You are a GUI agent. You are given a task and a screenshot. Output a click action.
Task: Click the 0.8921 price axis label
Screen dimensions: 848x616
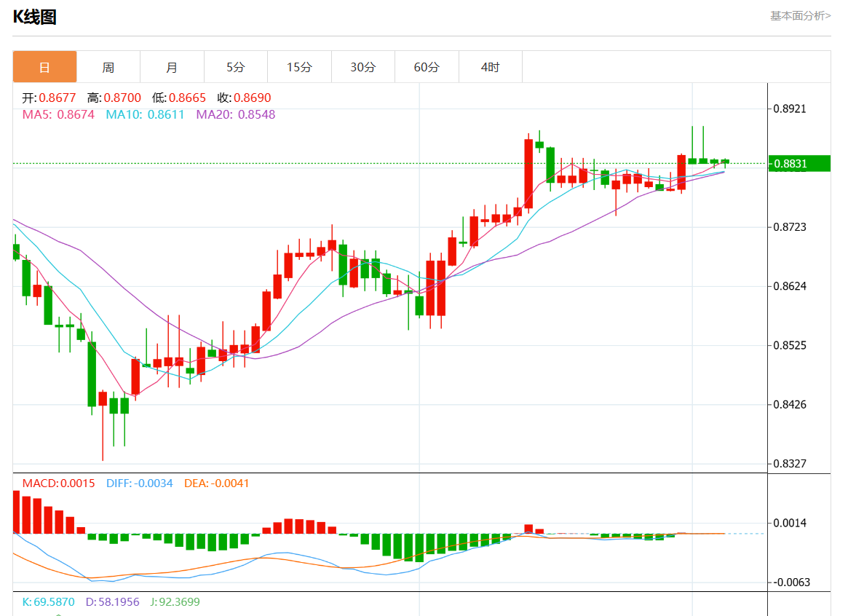click(790, 108)
